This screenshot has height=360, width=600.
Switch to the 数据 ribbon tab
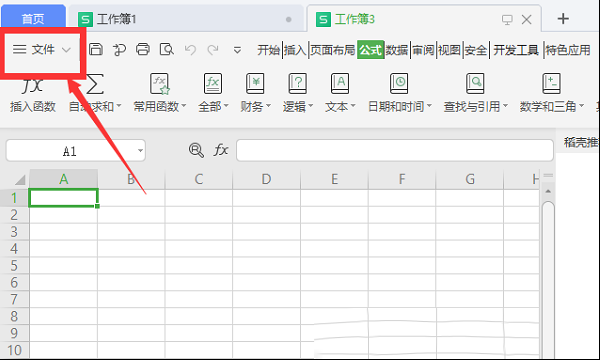pyautogui.click(x=396, y=50)
